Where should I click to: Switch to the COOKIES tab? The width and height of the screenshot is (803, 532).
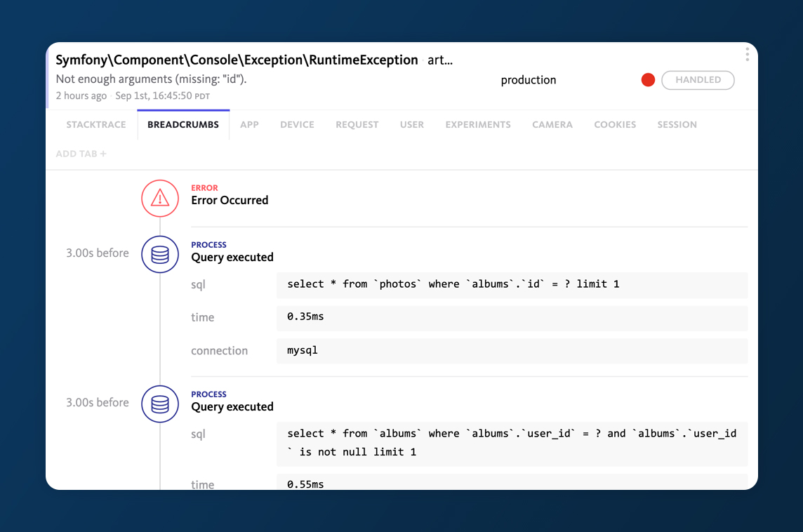(x=615, y=124)
